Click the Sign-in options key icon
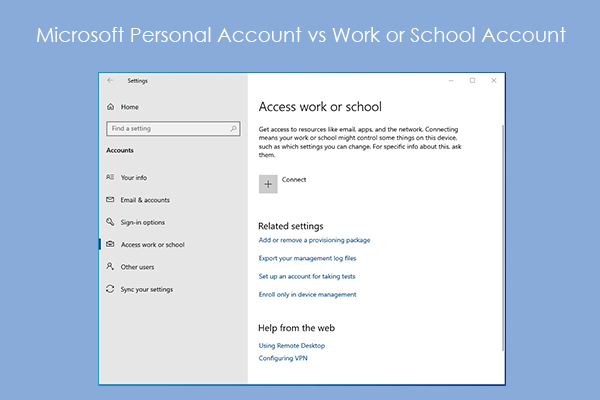The image size is (600, 400). click(110, 222)
